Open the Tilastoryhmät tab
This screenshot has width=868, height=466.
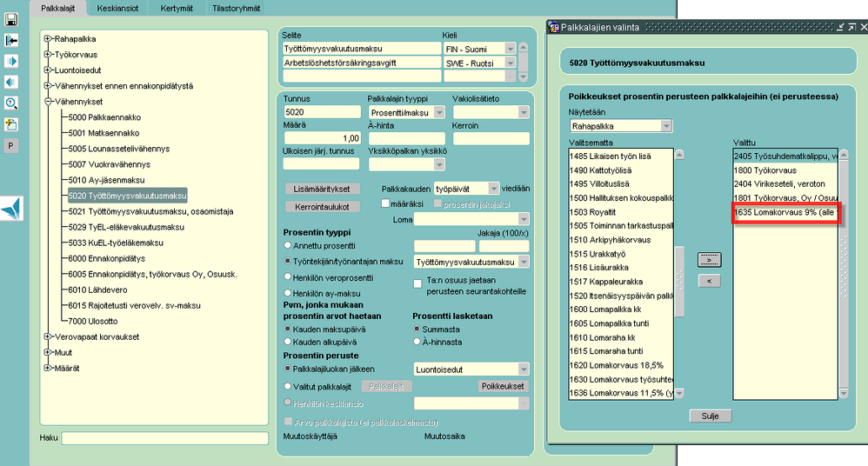click(236, 9)
